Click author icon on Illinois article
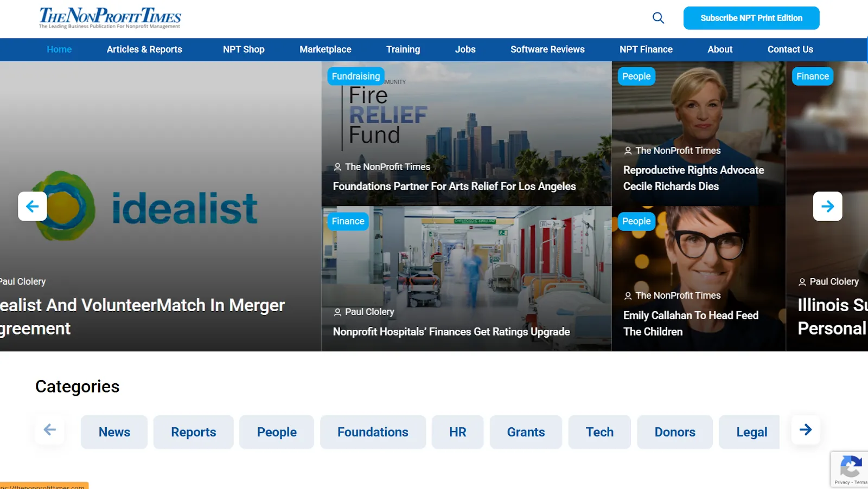 [x=802, y=282]
